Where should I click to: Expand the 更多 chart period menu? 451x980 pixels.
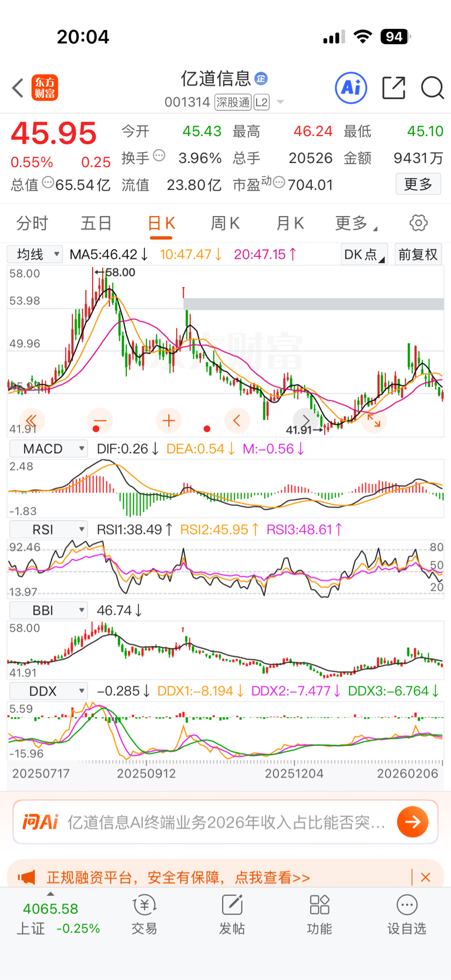tap(356, 223)
